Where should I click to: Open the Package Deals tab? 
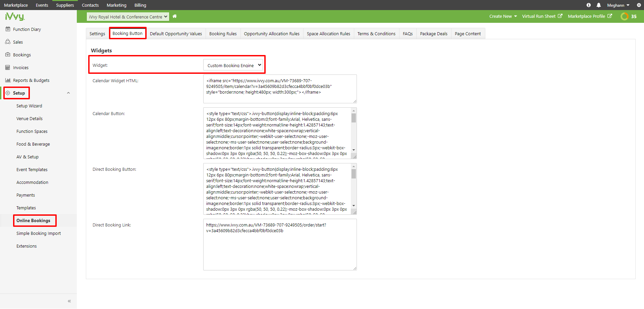(434, 34)
